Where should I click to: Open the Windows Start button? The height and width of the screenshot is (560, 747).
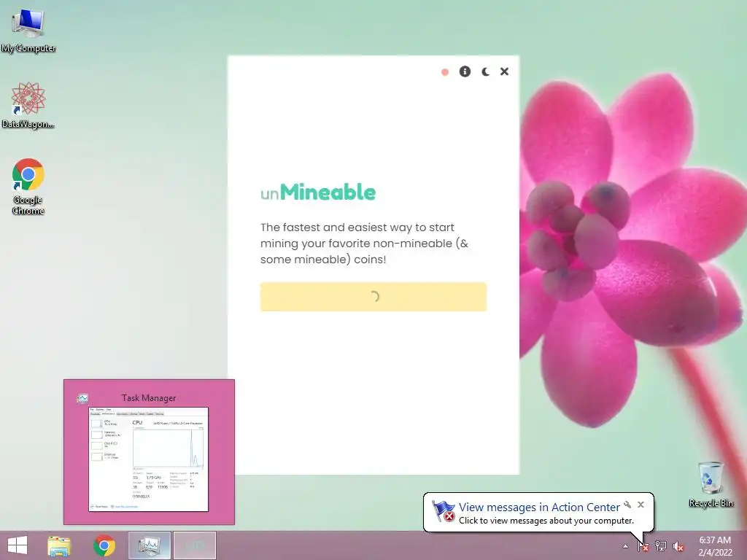click(x=18, y=545)
